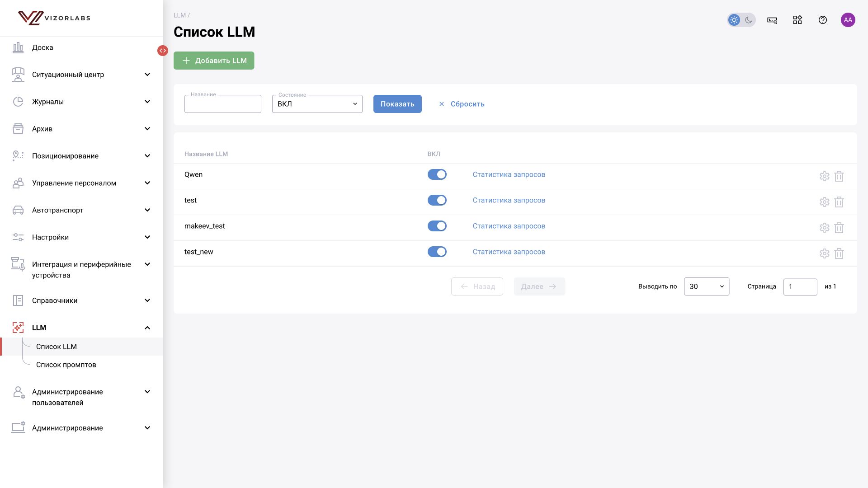Switch to dark theme moon icon
Screen dimensions: 868x488
(x=749, y=20)
